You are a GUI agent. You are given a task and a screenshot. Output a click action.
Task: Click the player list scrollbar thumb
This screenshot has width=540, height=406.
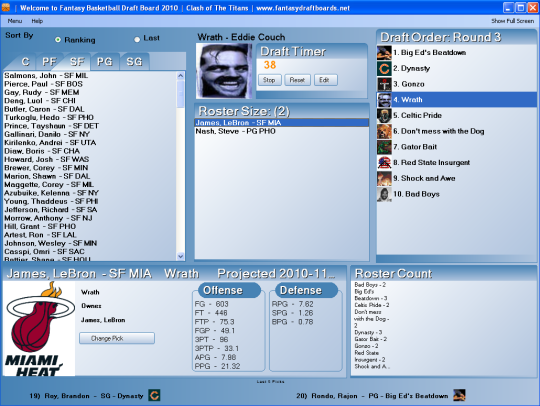(180, 94)
